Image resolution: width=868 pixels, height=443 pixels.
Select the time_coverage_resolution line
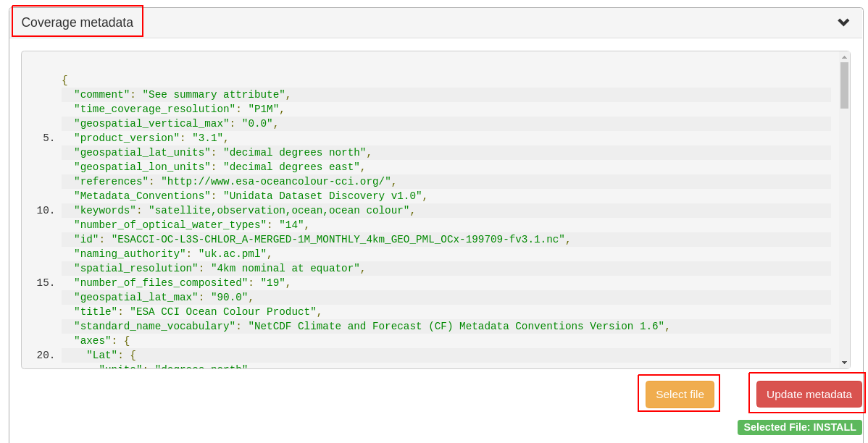point(178,109)
